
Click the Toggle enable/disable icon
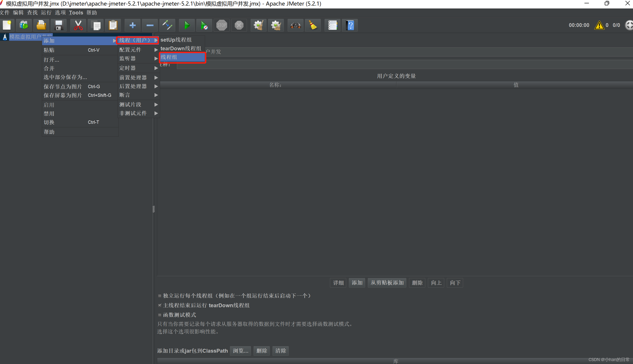(x=167, y=25)
